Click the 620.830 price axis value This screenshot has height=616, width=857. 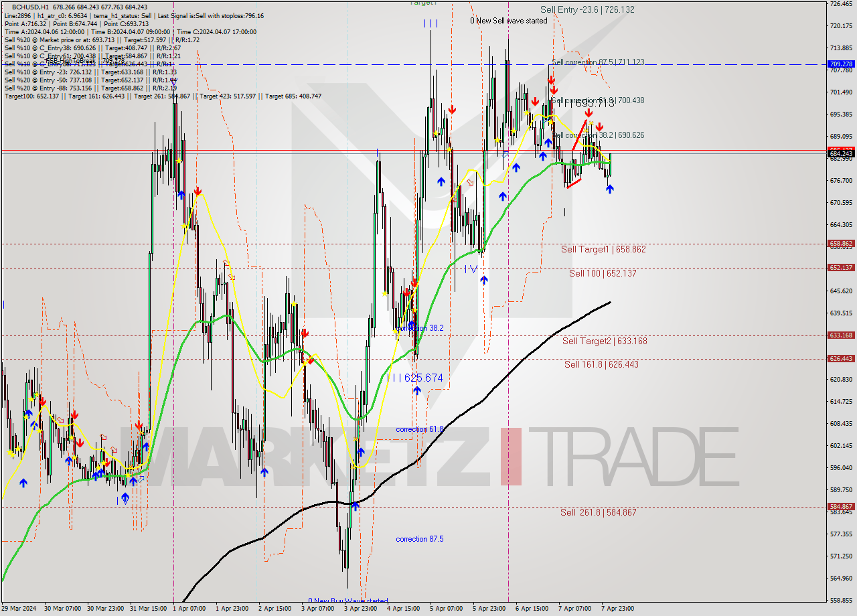point(841,380)
